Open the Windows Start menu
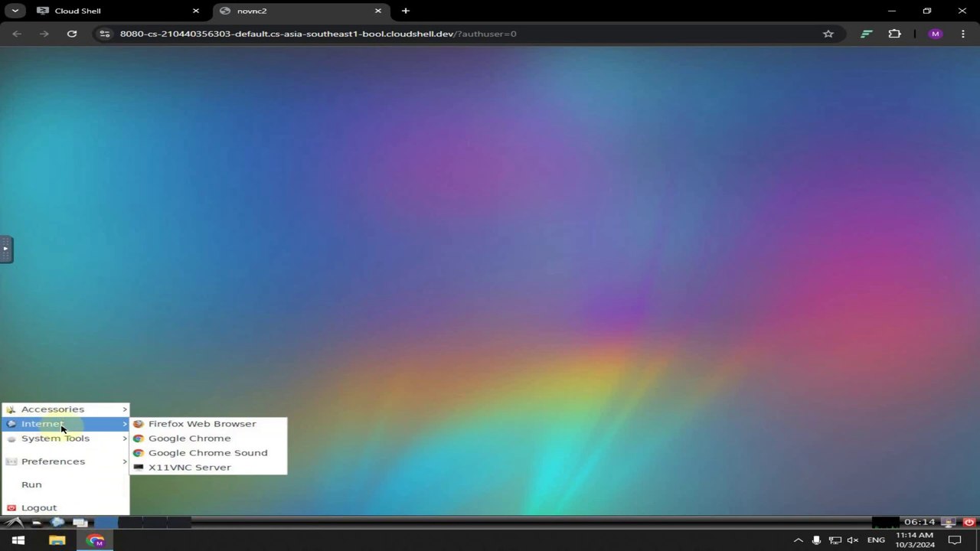Image resolution: width=980 pixels, height=551 pixels. click(x=18, y=540)
